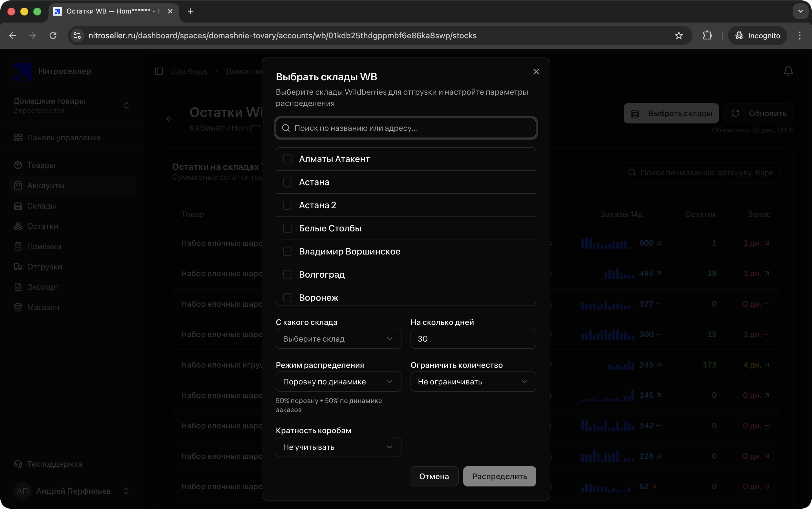The image size is (812, 509).
Task: Go back with browser back arrow
Action: click(12, 36)
